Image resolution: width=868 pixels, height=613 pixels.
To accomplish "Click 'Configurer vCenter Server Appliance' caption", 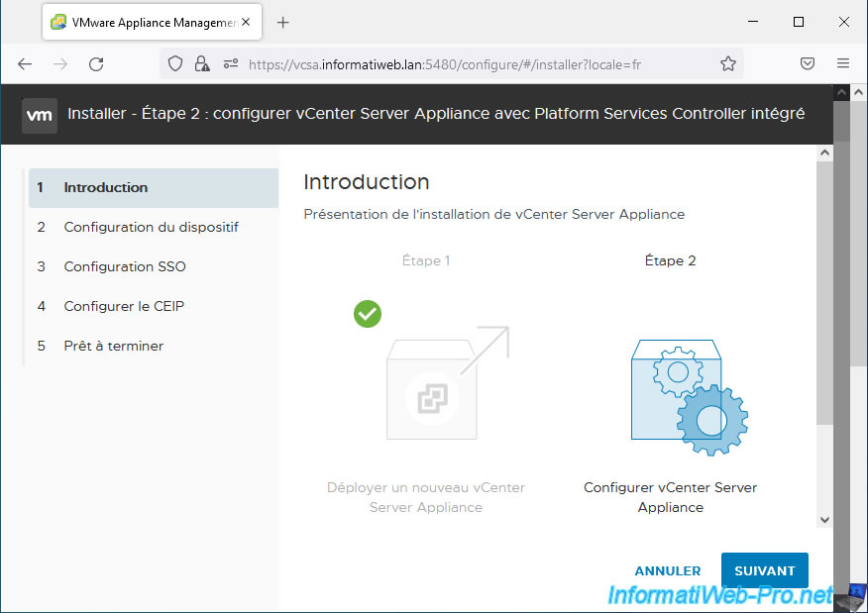I will (x=671, y=497).
